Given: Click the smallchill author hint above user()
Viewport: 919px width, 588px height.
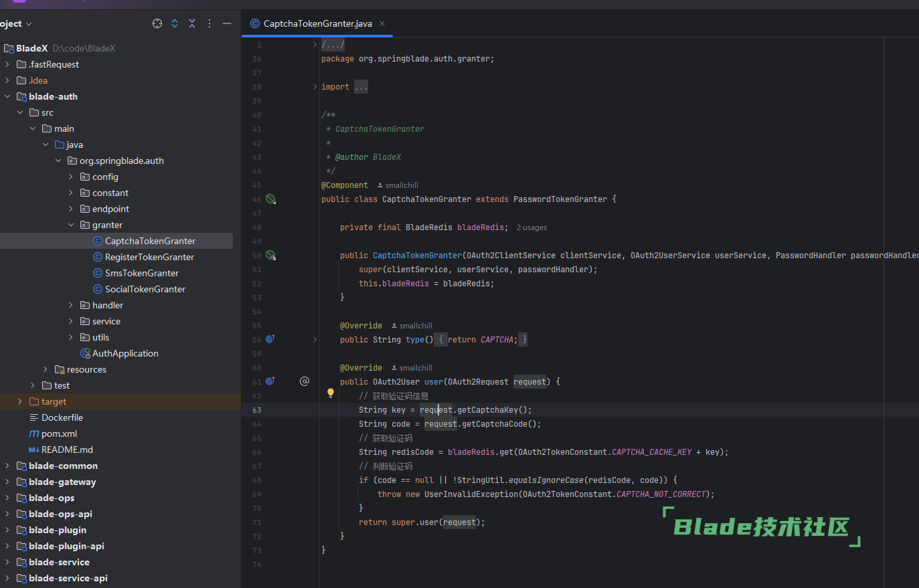Looking at the screenshot, I should point(412,368).
